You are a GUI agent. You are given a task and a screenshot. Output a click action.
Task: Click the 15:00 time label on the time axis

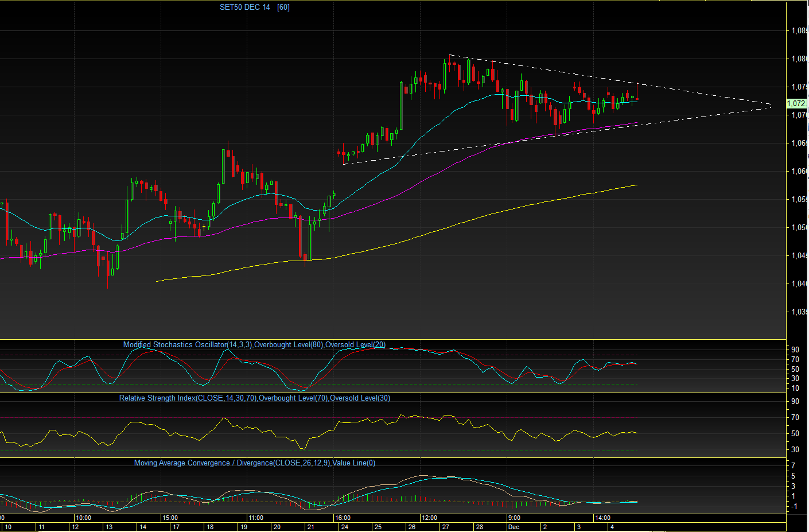[170, 518]
